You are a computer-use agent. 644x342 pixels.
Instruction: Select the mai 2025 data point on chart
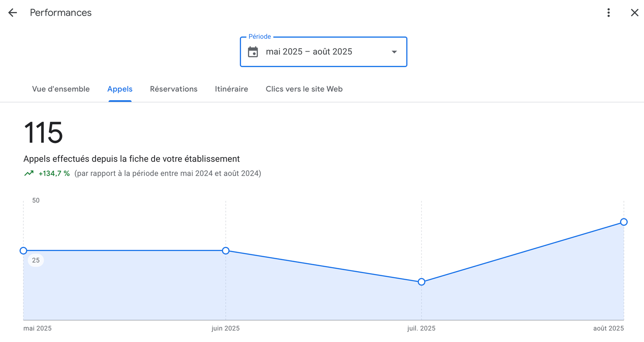[x=23, y=251]
